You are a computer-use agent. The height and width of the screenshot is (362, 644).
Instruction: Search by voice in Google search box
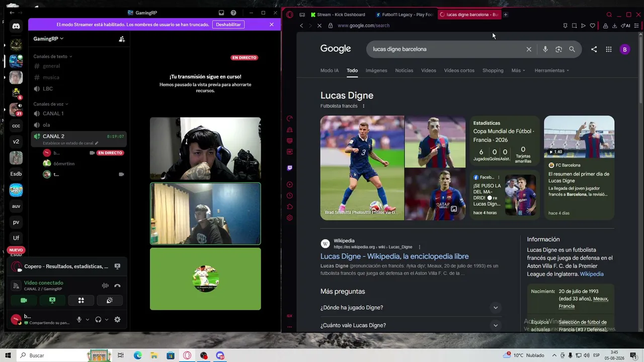tap(545, 49)
